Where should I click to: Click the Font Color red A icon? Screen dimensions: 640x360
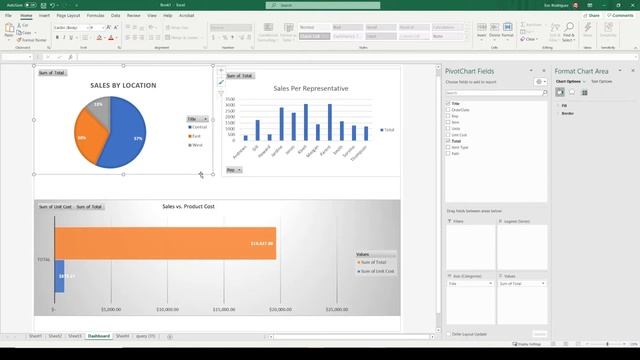111,38
